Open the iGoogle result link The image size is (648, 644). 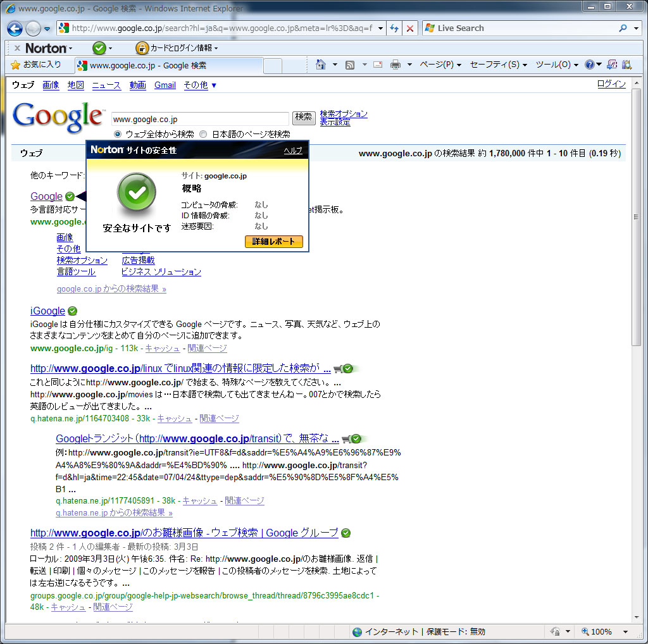coord(47,311)
